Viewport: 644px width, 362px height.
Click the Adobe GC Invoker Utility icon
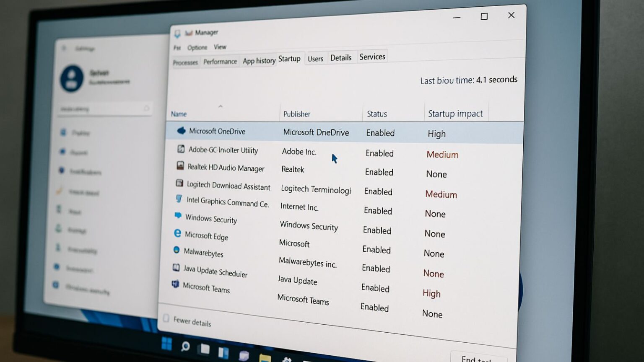coord(181,149)
